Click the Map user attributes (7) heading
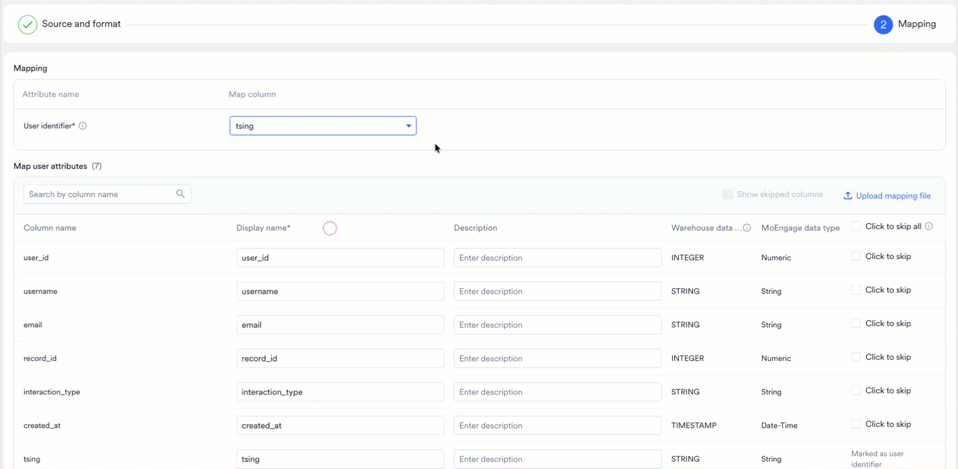The height and width of the screenshot is (469, 958). click(57, 166)
